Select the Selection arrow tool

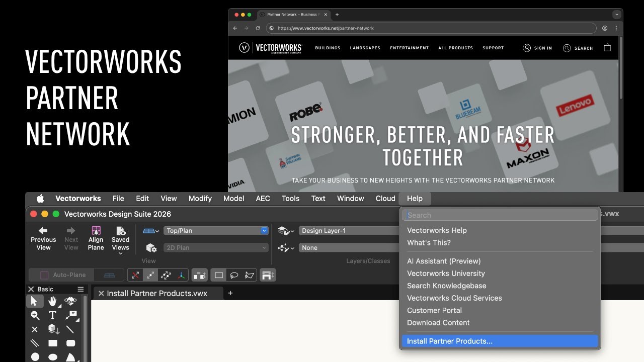(x=34, y=301)
